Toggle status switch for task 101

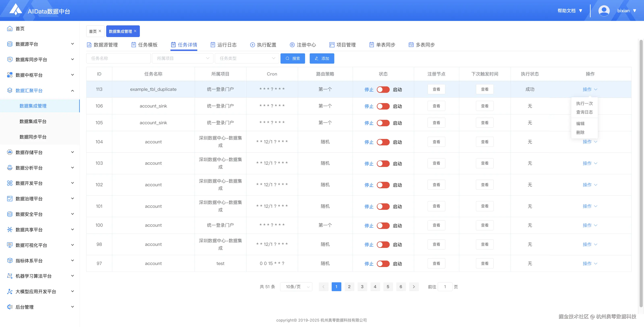tap(383, 206)
